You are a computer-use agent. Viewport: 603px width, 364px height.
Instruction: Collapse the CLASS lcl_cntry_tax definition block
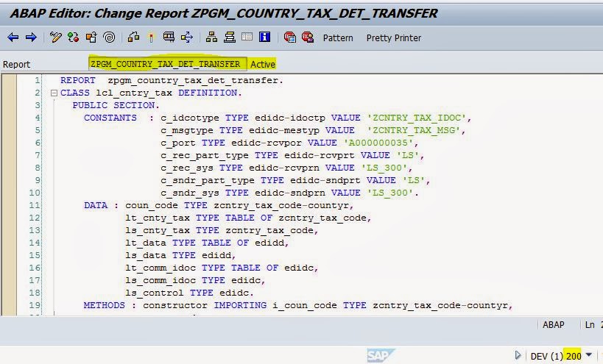tap(54, 93)
